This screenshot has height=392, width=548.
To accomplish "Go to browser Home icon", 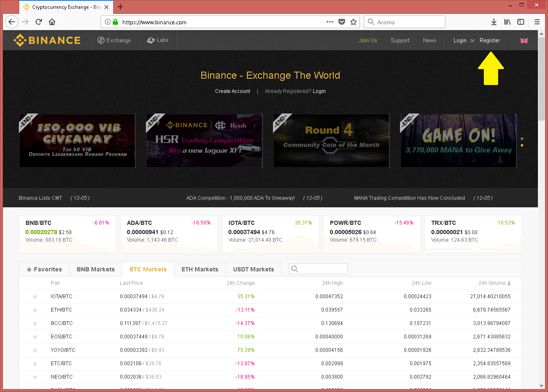I will pos(52,22).
